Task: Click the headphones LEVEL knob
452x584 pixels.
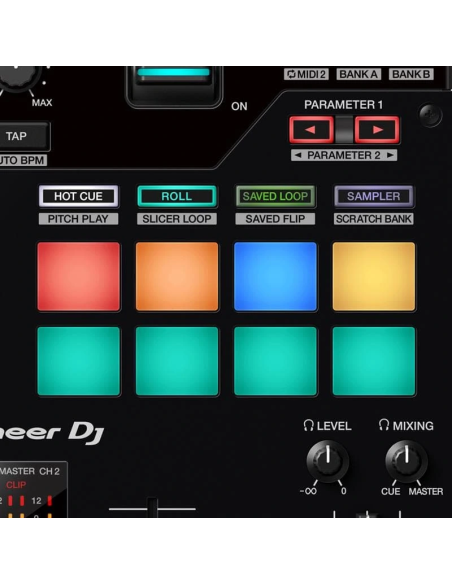Action: point(328,461)
